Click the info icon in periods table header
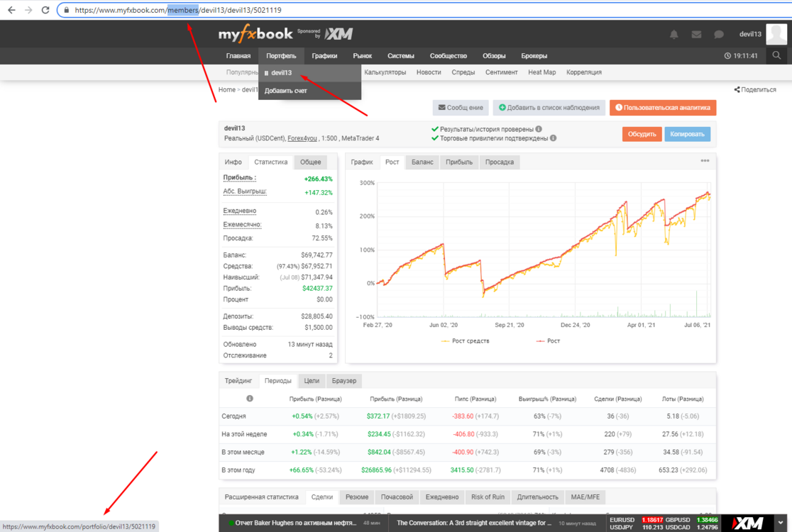Image resolution: width=792 pixels, height=532 pixels. (250, 398)
